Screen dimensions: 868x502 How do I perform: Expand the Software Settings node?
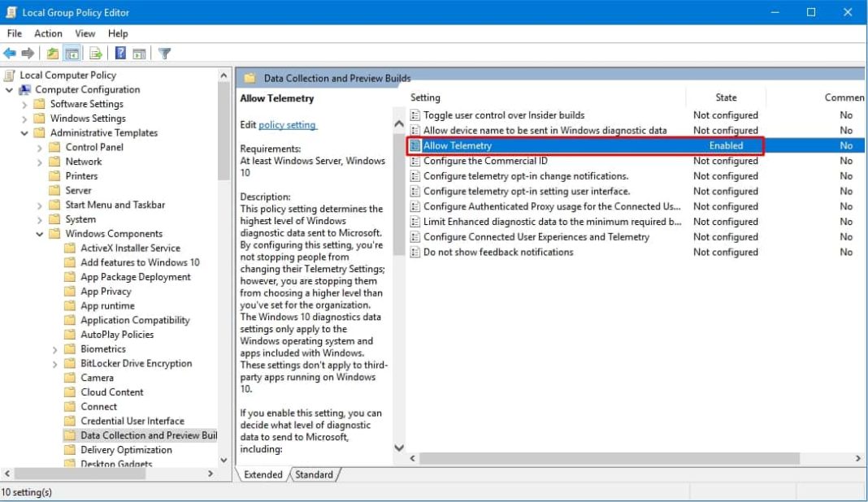[24, 104]
